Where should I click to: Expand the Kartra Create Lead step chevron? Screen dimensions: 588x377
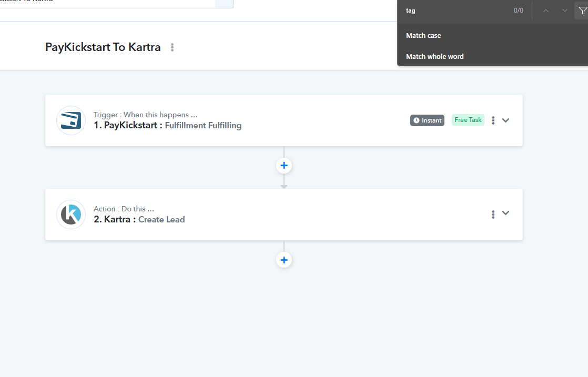505,213
